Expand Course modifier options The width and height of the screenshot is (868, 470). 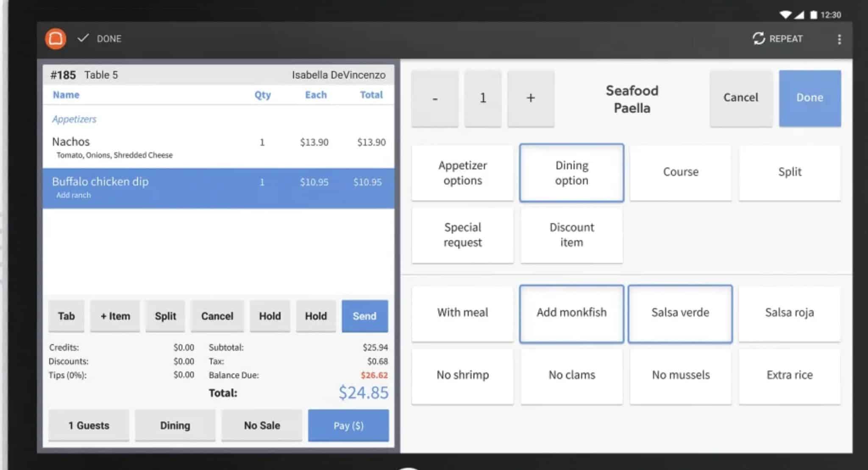click(x=680, y=172)
